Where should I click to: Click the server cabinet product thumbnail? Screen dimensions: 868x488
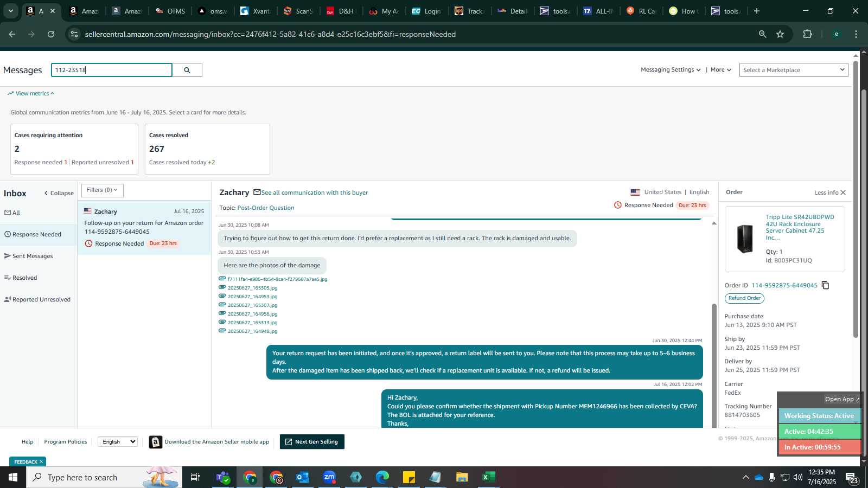click(745, 239)
